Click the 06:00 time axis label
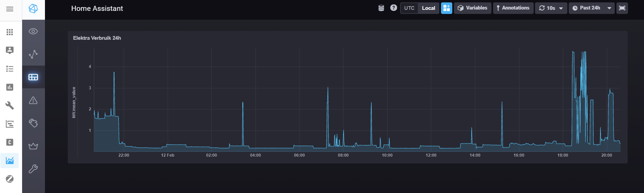This screenshot has width=644, height=193. click(x=299, y=155)
